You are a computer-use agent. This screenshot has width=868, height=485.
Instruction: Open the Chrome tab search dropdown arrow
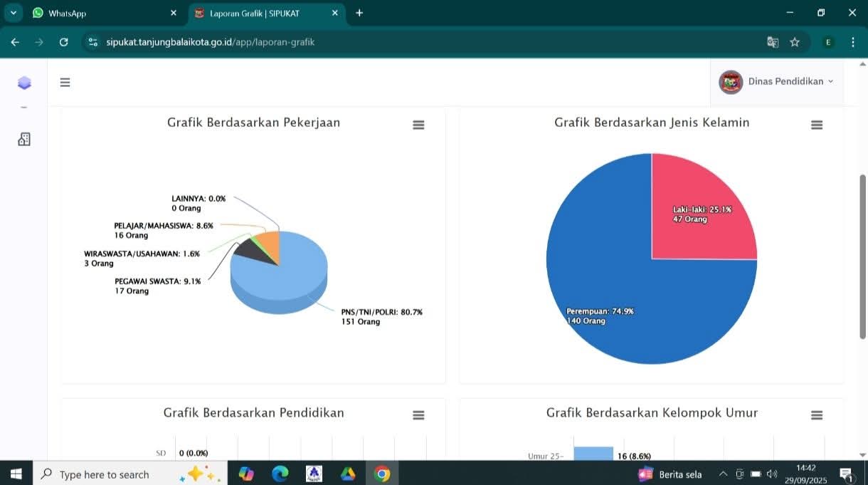click(x=13, y=13)
